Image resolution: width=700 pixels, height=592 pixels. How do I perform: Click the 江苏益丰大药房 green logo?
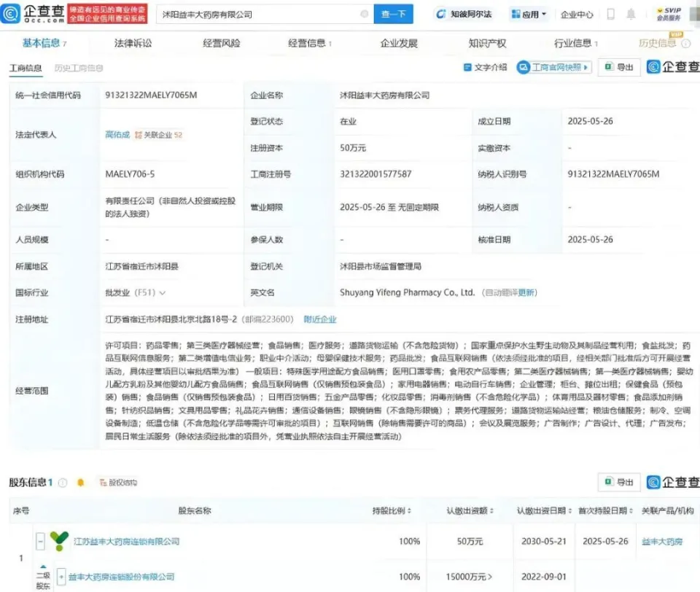click(x=59, y=541)
